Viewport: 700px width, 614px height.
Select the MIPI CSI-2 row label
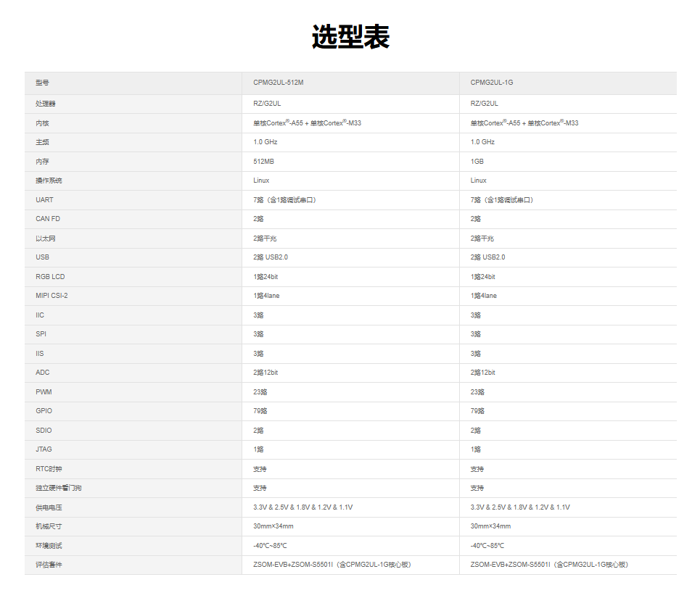point(52,296)
